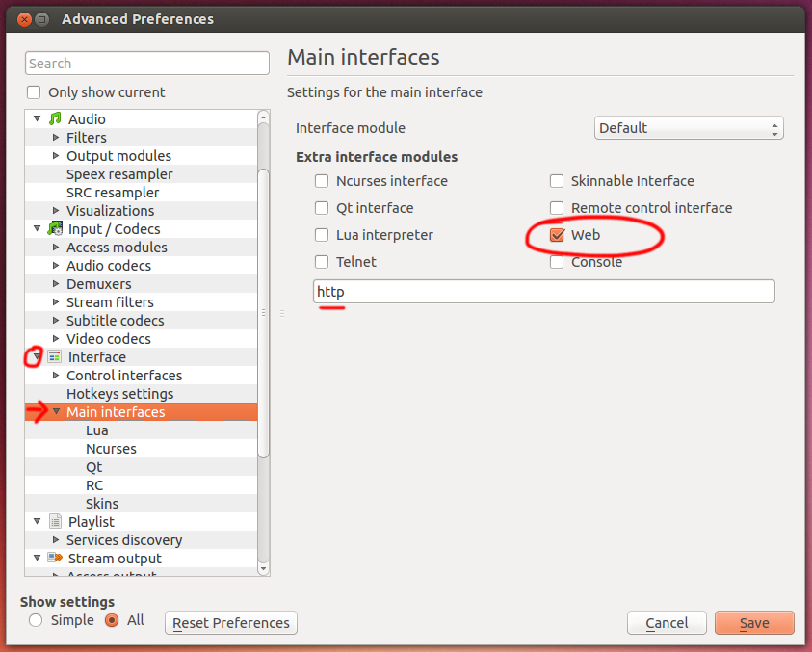
Task: Select the Simple settings radio button
Action: tap(36, 620)
